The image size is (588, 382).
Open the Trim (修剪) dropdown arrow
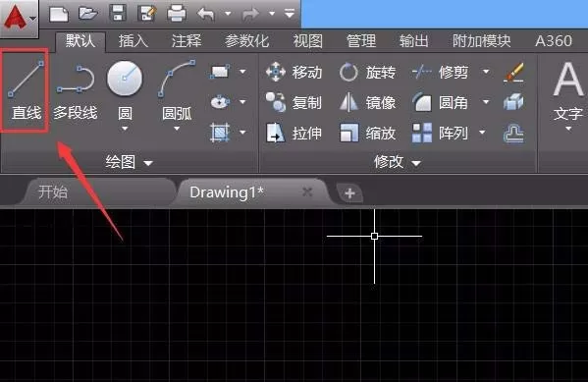[x=486, y=72]
